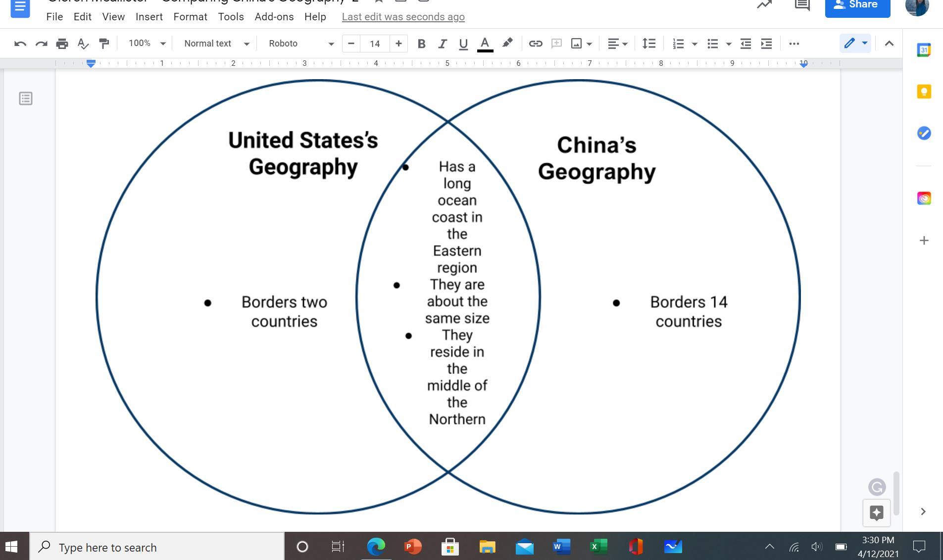
Task: Click the Redo arrow icon
Action: [41, 44]
